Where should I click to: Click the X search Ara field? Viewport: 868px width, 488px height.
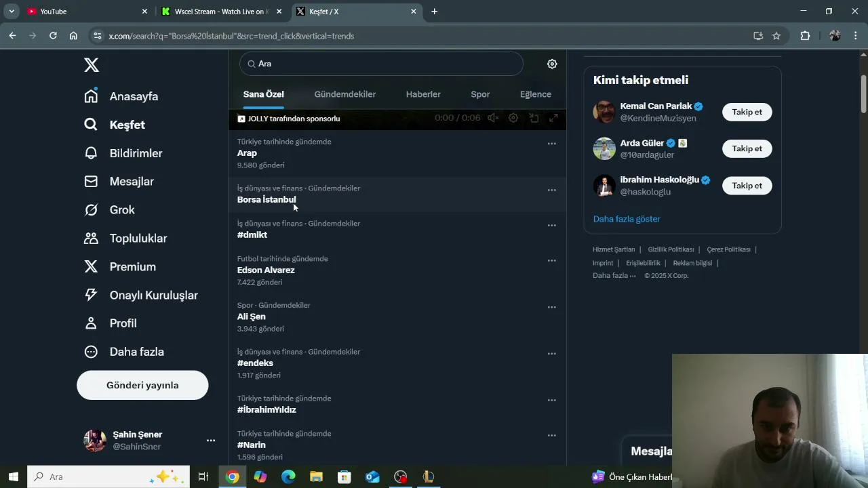pos(381,64)
